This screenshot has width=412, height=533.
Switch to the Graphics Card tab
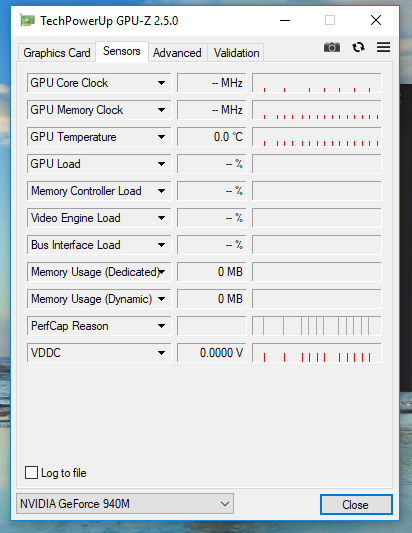click(57, 53)
